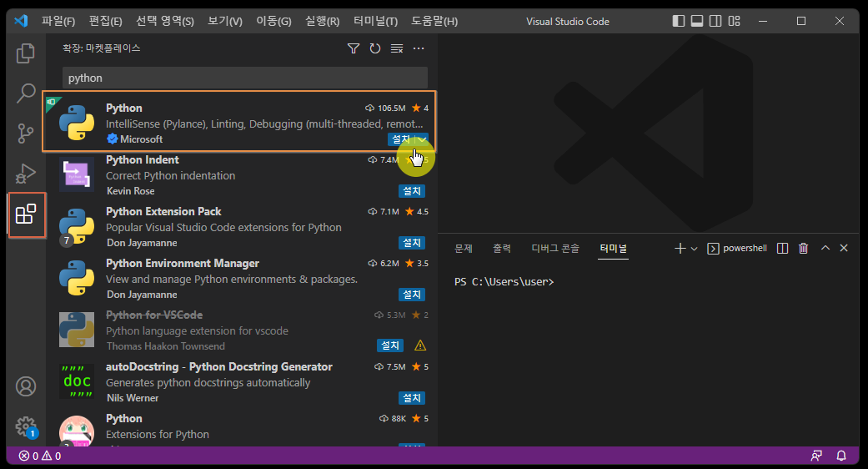Install the Microsoft Python extension

(401, 139)
